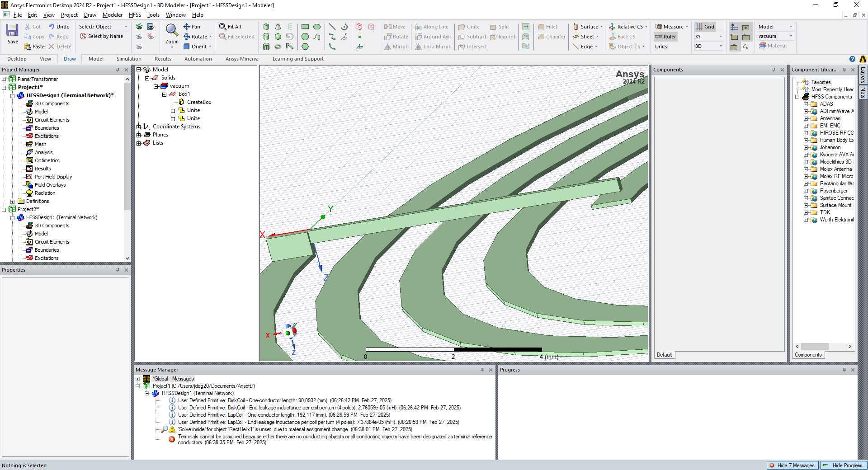The width and height of the screenshot is (868, 470).
Task: Expand the Coordinate Systems tree node
Action: pyautogui.click(x=139, y=127)
